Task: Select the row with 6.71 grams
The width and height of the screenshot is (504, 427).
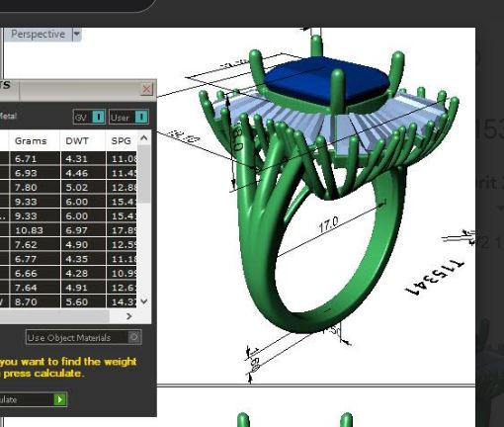Action: (x=68, y=159)
